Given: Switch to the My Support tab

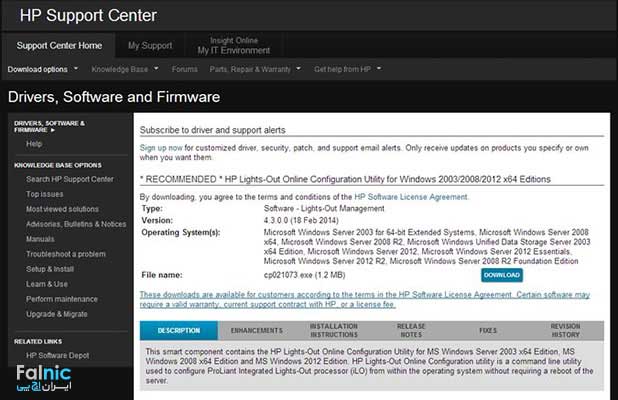Looking at the screenshot, I should point(149,45).
